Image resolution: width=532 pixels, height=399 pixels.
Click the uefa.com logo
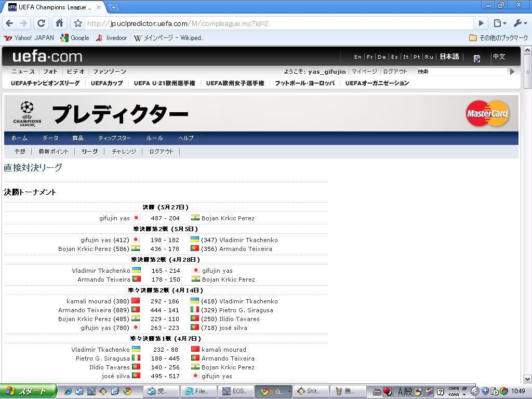[47, 56]
